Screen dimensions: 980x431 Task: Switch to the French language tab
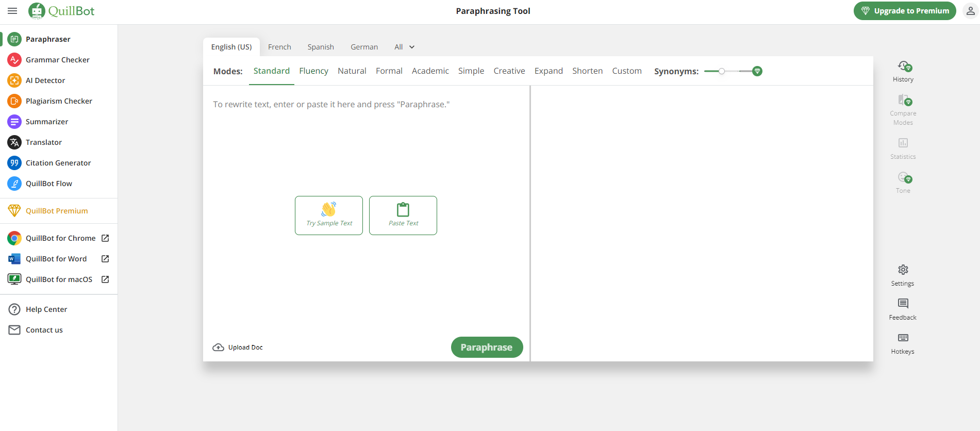pos(279,47)
